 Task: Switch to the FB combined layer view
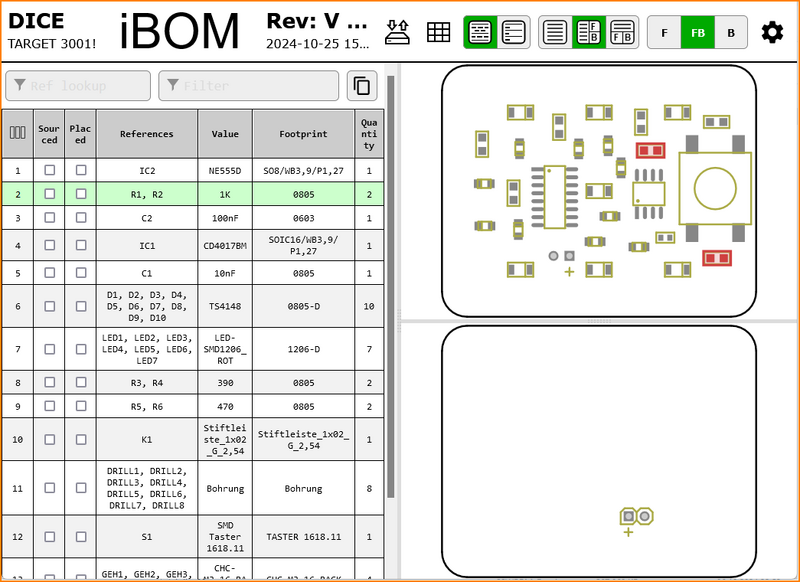click(698, 32)
